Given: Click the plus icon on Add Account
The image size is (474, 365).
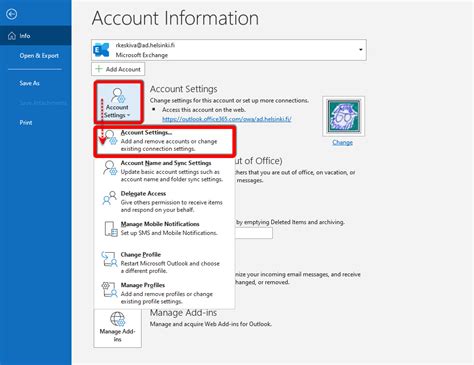Looking at the screenshot, I should pos(99,69).
